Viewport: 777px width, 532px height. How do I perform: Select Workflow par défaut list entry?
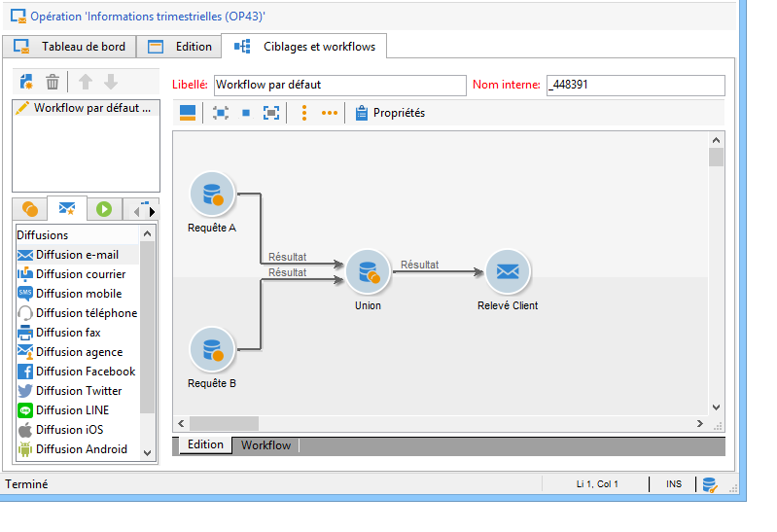pos(86,108)
